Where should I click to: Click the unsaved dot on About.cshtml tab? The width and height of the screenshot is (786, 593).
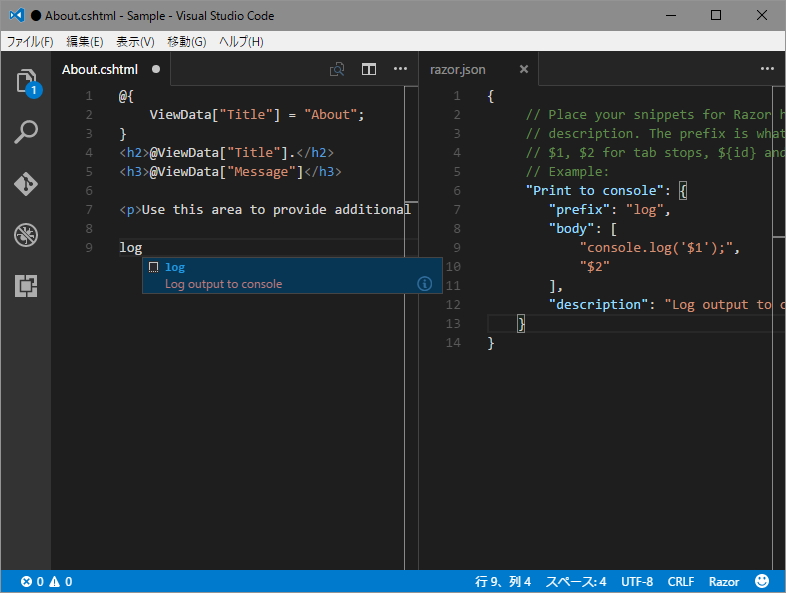point(156,69)
